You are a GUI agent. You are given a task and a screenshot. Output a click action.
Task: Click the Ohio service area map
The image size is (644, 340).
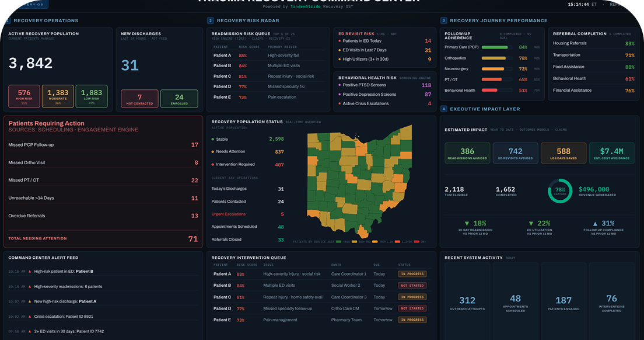point(359,181)
